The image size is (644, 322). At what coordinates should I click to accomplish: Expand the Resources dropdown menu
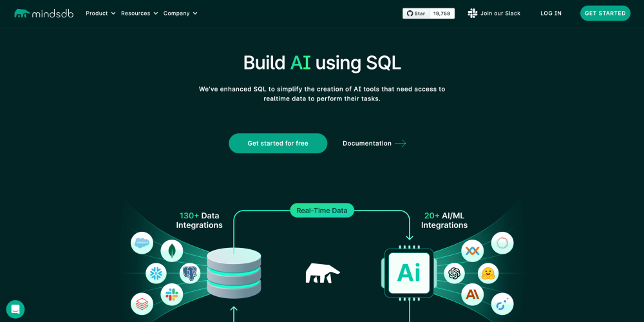tap(139, 13)
